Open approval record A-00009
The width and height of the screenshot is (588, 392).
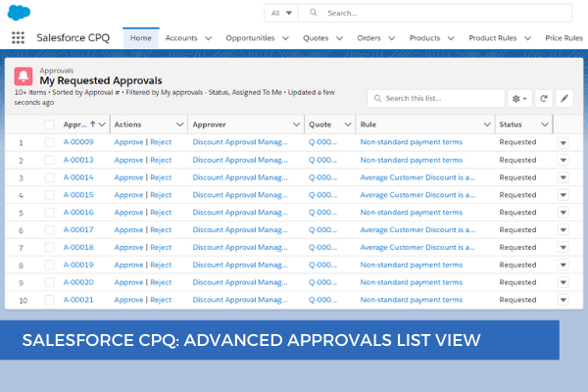[78, 142]
